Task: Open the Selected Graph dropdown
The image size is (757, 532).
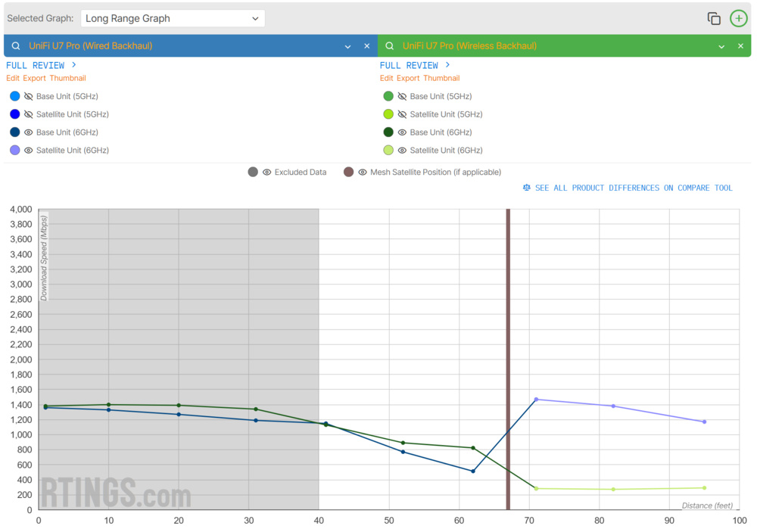Action: pos(173,17)
